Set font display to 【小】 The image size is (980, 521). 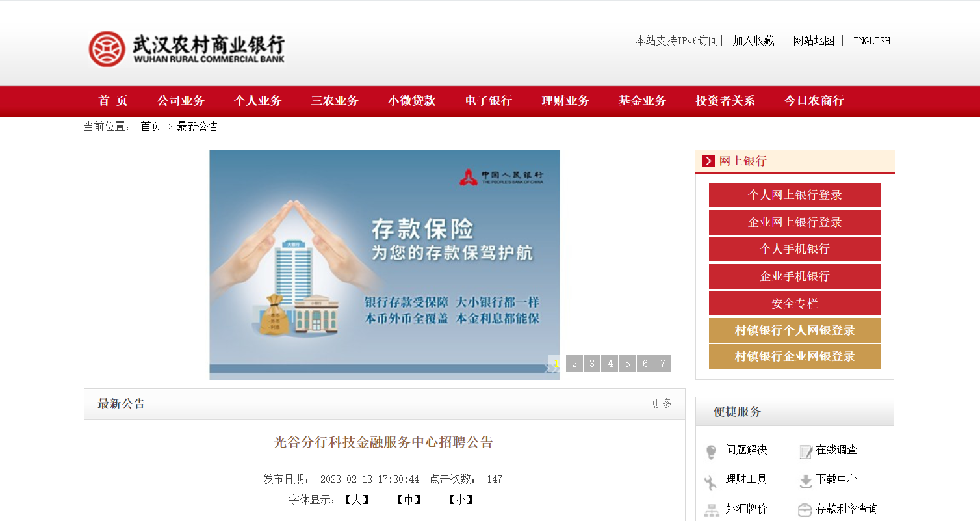pos(460,500)
